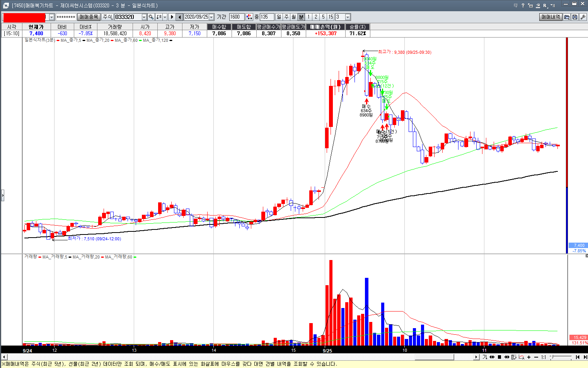Open stock code 033320 dropdown
The height and width of the screenshot is (368, 588).
pos(144,17)
